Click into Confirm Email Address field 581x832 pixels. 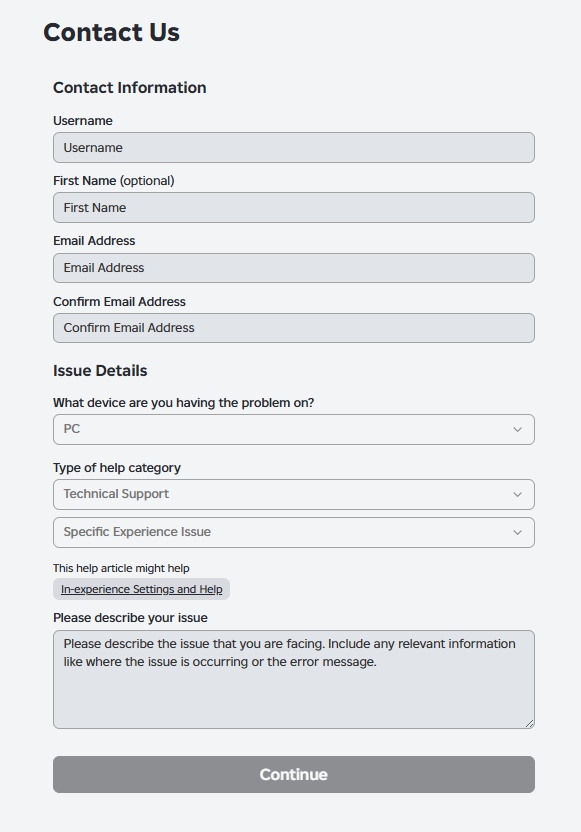293,328
